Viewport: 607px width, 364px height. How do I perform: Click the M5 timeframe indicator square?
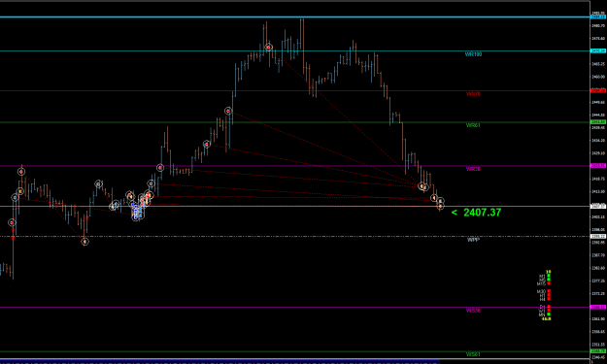pos(549,280)
